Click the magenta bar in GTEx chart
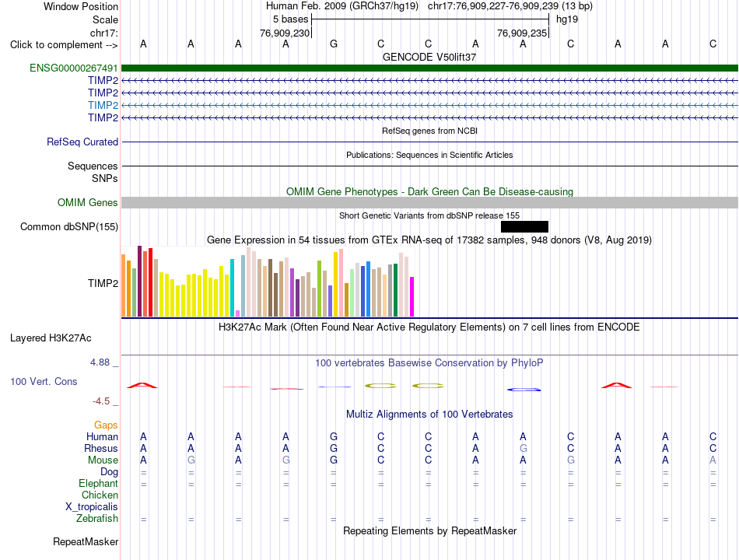The image size is (739, 560). [x=412, y=296]
